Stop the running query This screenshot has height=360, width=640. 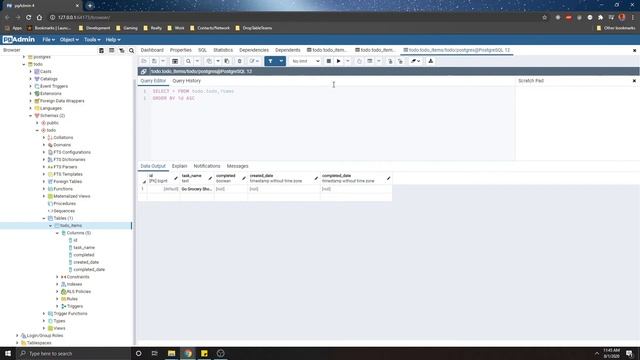coord(329,61)
